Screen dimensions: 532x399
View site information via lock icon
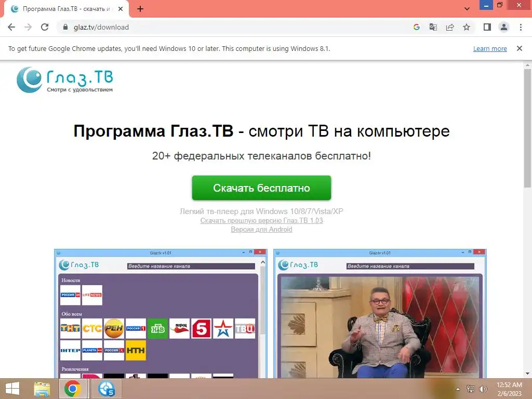pos(65,27)
